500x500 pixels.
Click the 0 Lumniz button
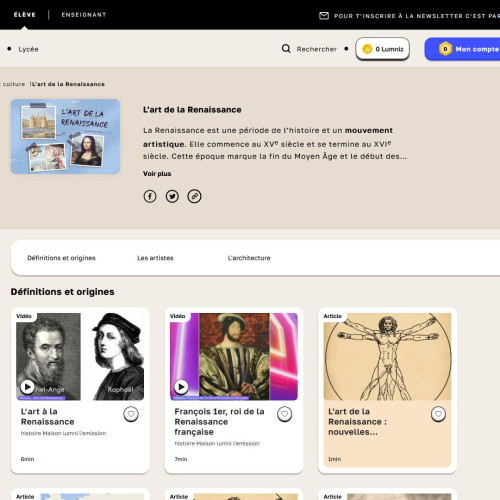(383, 49)
